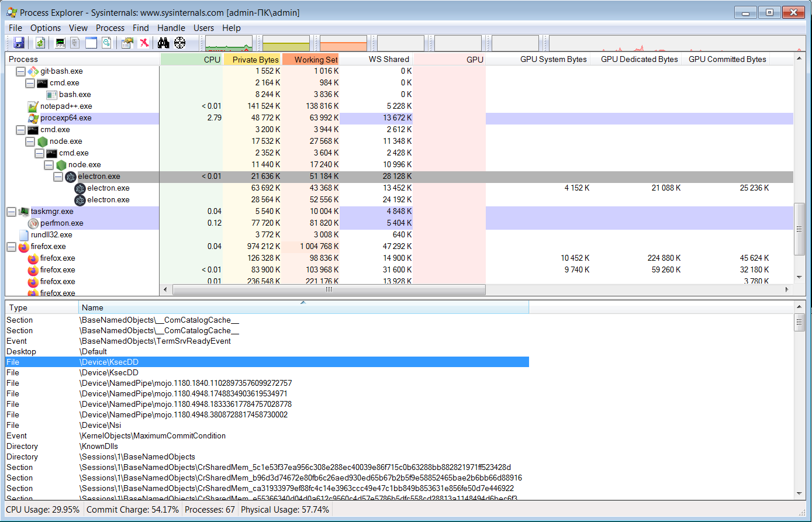Viewport: 812px width, 522px height.
Task: Click the orange physical memory mini graph
Action: [343, 43]
